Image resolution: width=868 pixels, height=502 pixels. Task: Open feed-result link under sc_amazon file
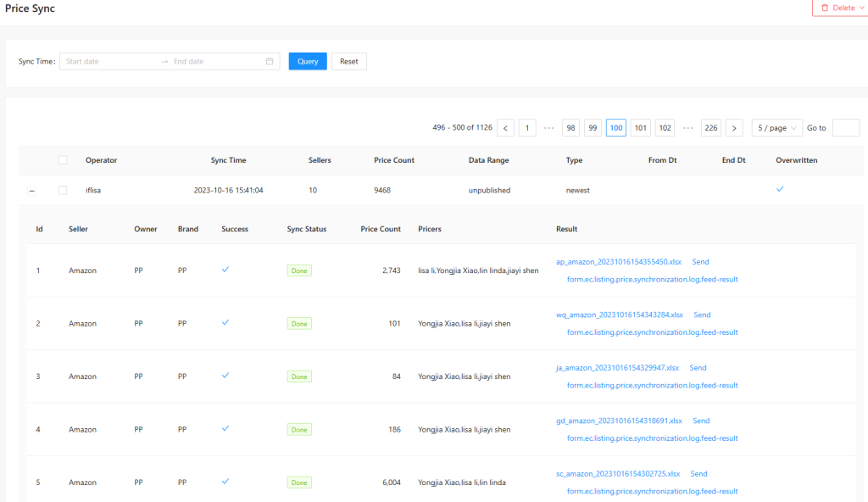652,492
